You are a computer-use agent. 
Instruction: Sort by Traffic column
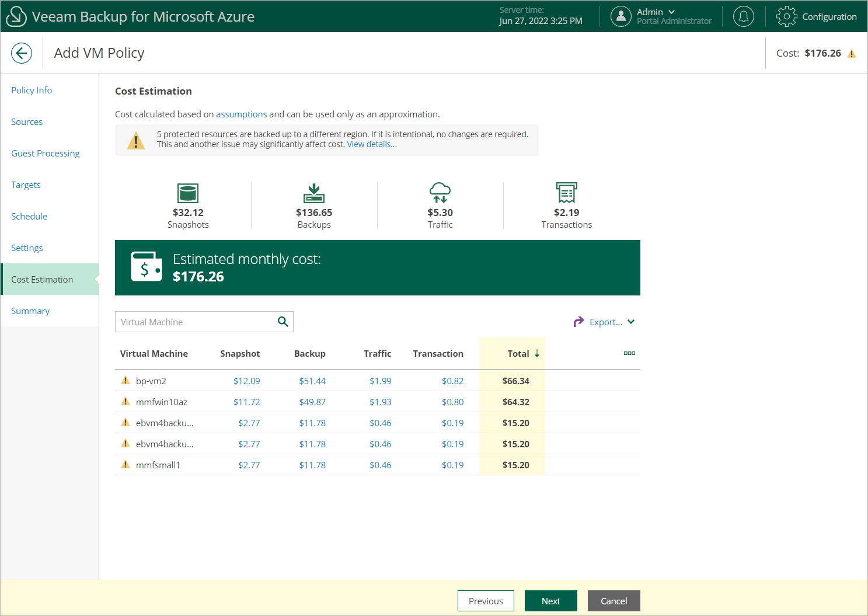tap(378, 353)
